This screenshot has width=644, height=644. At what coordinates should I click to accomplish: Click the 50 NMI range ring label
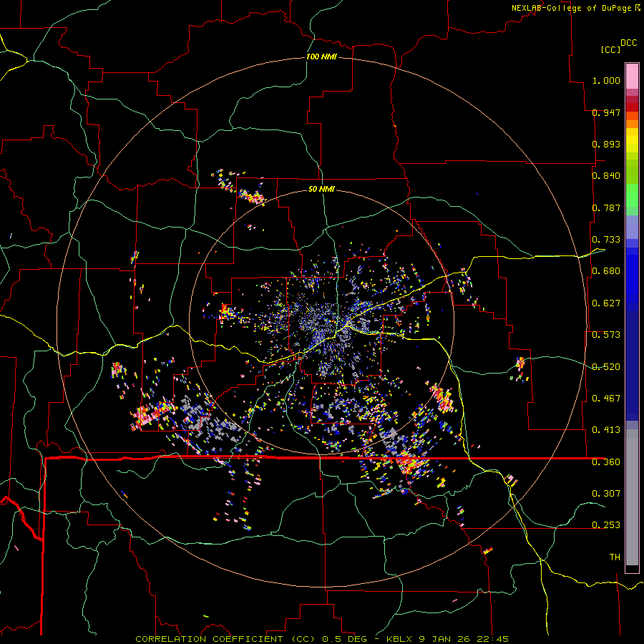click(x=321, y=189)
